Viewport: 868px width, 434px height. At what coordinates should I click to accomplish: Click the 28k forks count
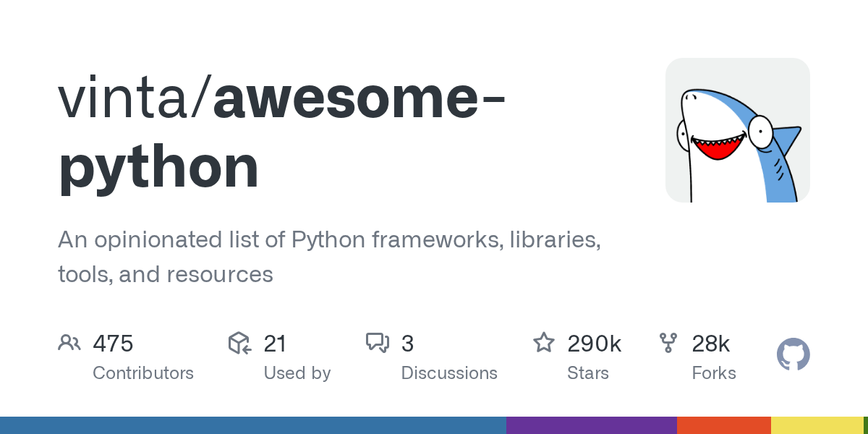click(710, 344)
